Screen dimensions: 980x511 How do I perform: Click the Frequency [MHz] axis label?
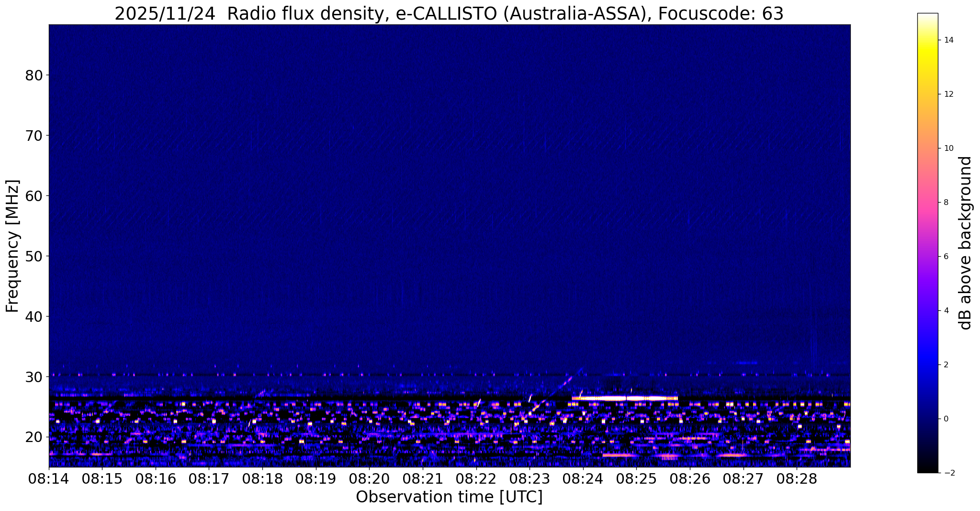coord(12,246)
